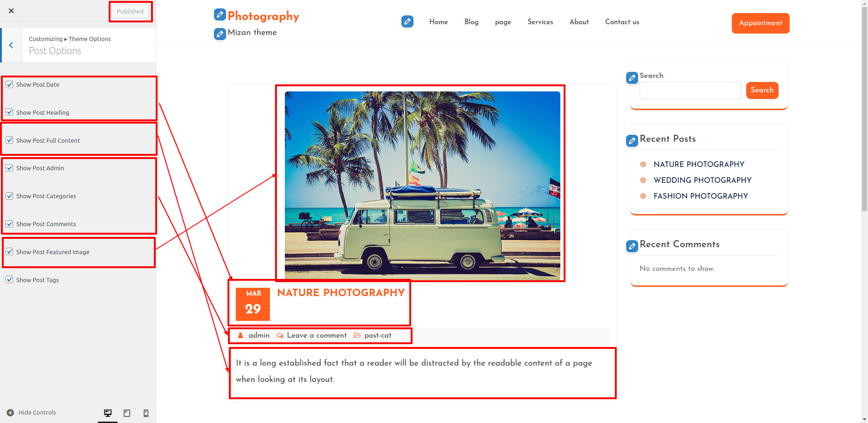Open the Services menu item
The image size is (868, 423).
(540, 22)
